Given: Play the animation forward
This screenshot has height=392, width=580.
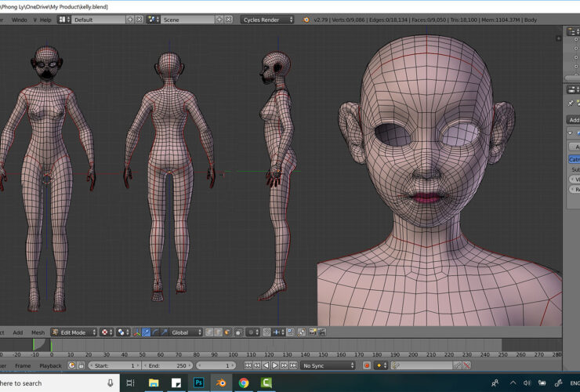Looking at the screenshot, I should click(275, 365).
